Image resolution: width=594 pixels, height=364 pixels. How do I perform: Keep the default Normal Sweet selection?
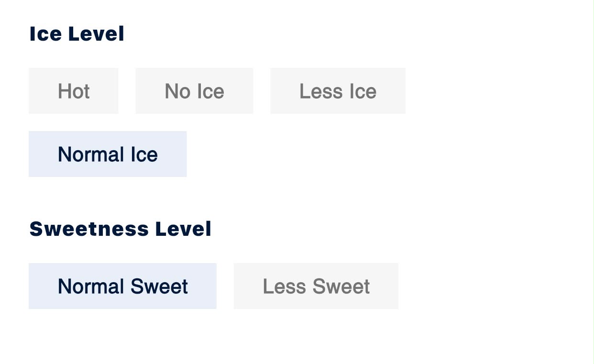coord(122,286)
